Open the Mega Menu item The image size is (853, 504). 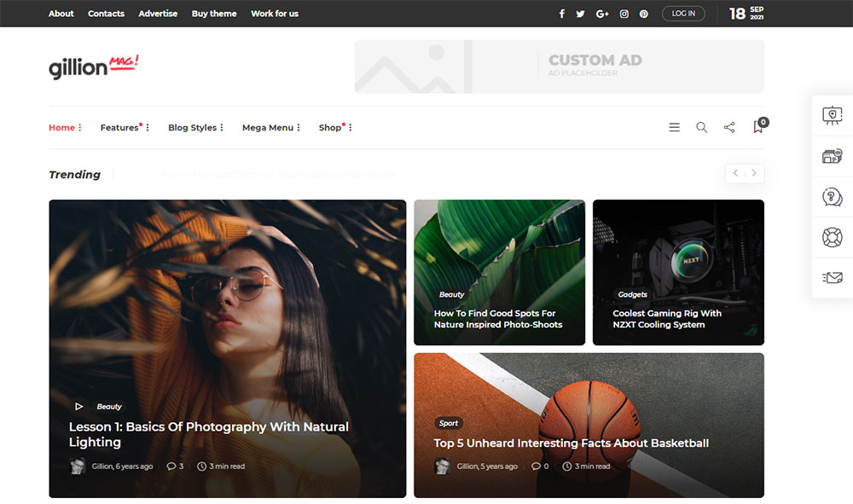click(x=268, y=128)
